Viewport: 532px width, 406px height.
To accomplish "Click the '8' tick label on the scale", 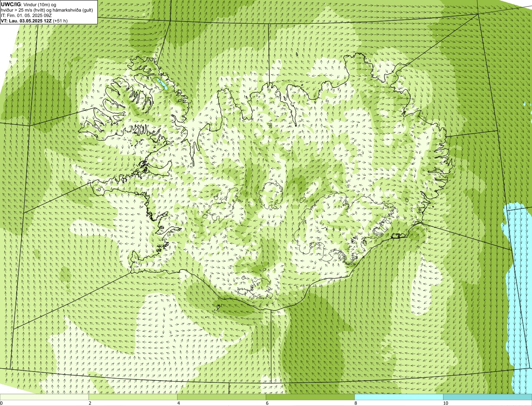I will tap(355, 403).
